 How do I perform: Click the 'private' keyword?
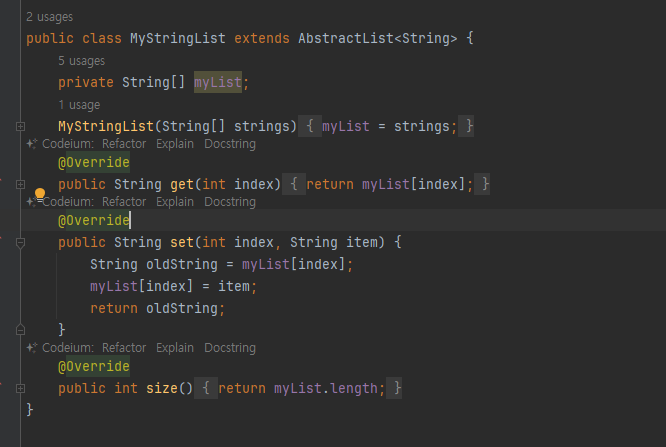86,82
